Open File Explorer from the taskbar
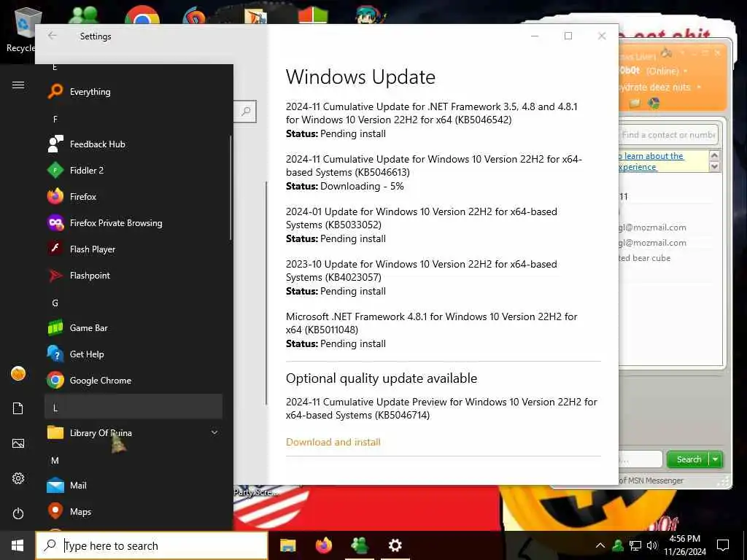This screenshot has height=560, width=747. tap(287, 545)
